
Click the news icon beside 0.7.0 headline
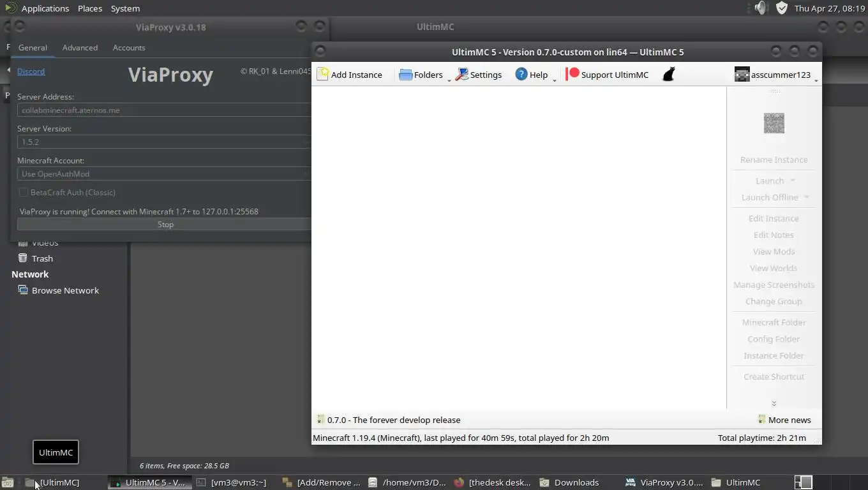click(x=320, y=420)
